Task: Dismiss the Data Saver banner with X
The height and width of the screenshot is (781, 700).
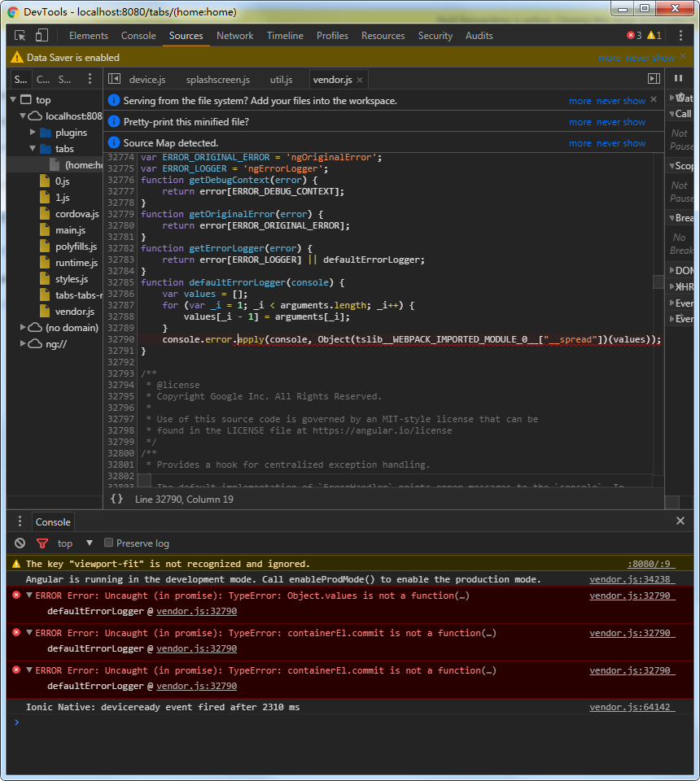Action: (x=683, y=56)
